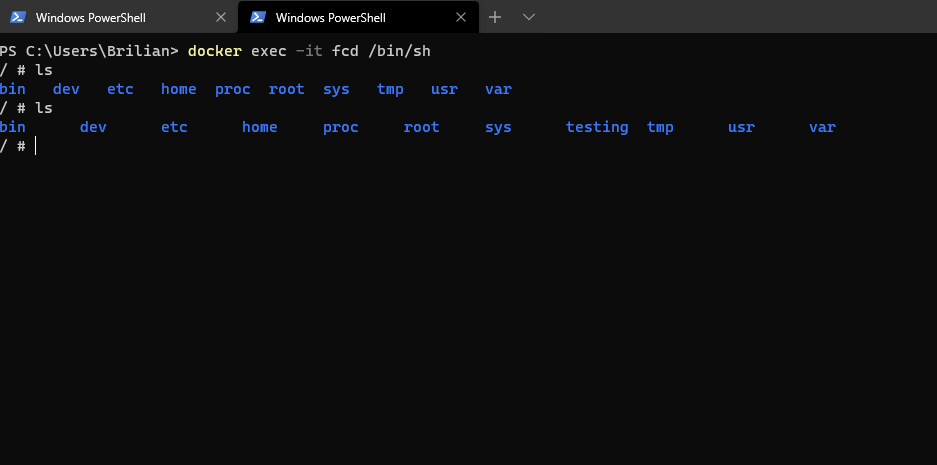The image size is (937, 465).
Task: Click the "fcd" container ID in the command
Action: pyautogui.click(x=345, y=51)
